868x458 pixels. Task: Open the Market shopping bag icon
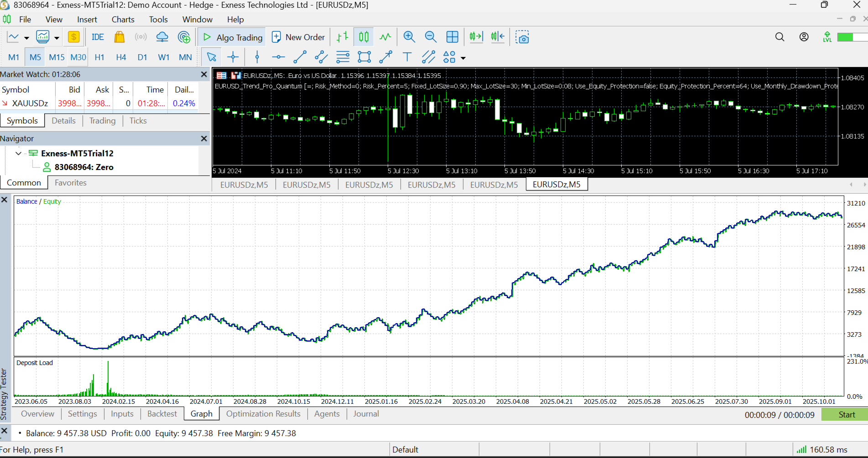tap(120, 37)
